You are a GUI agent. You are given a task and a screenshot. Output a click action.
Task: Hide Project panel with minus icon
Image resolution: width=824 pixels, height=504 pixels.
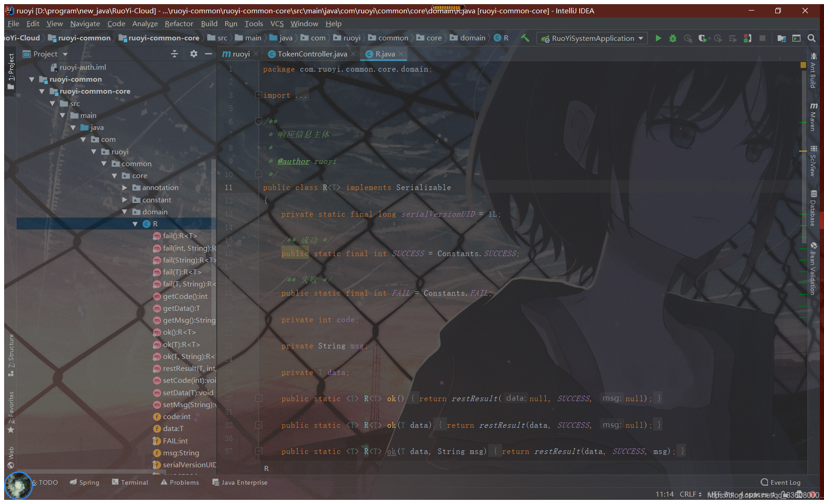209,54
